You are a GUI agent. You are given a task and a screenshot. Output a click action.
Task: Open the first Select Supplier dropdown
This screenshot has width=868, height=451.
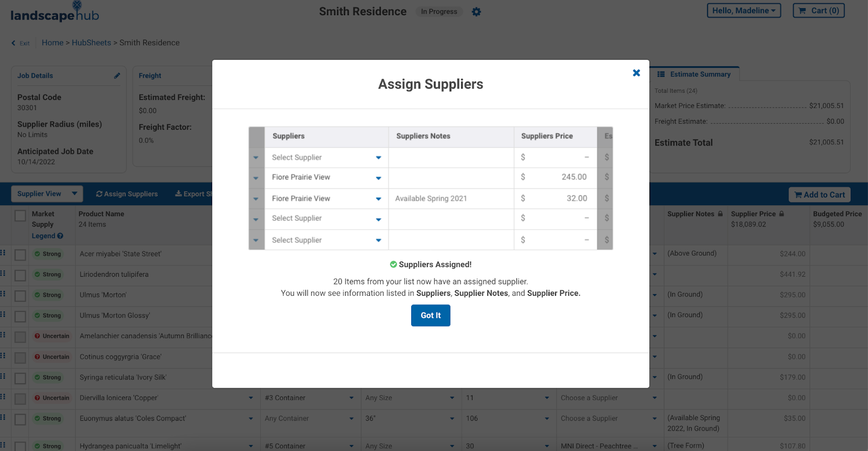coord(326,157)
